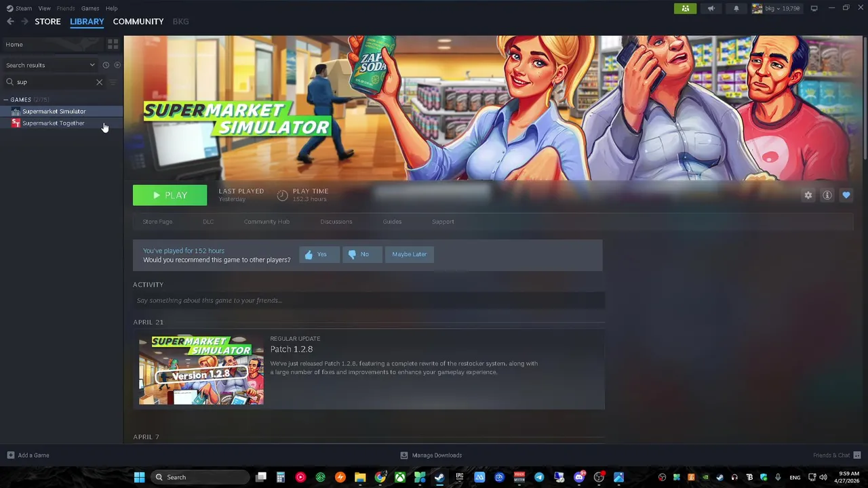Click the play time clock icon

(x=282, y=195)
